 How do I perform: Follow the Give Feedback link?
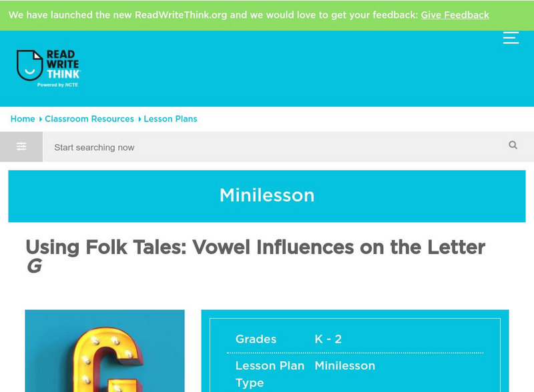point(455,15)
